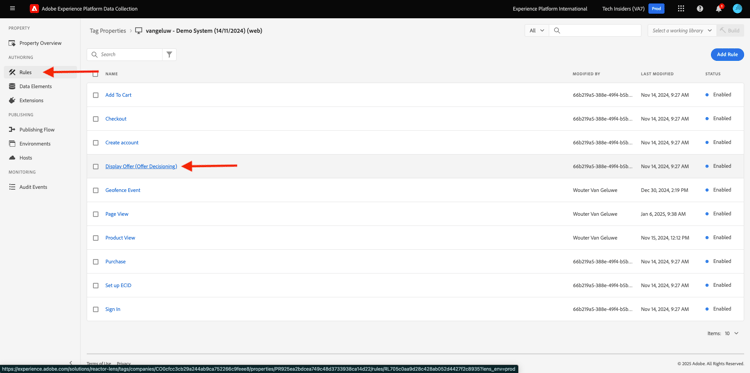
Task: Click the Publishing Flow icon
Action: point(12,130)
